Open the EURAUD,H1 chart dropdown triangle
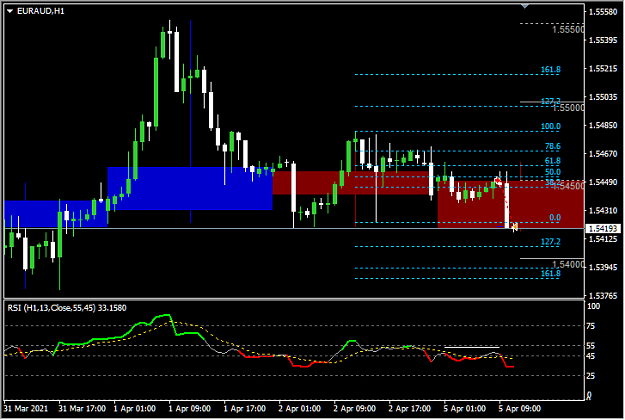 click(x=10, y=11)
